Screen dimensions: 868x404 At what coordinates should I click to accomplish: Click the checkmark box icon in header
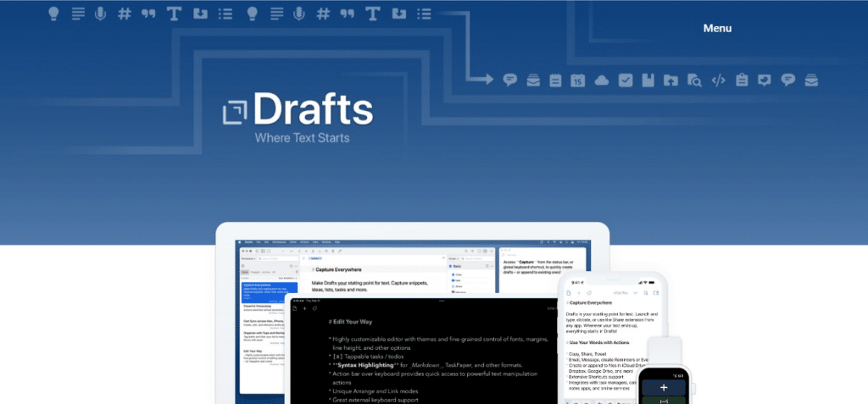626,80
